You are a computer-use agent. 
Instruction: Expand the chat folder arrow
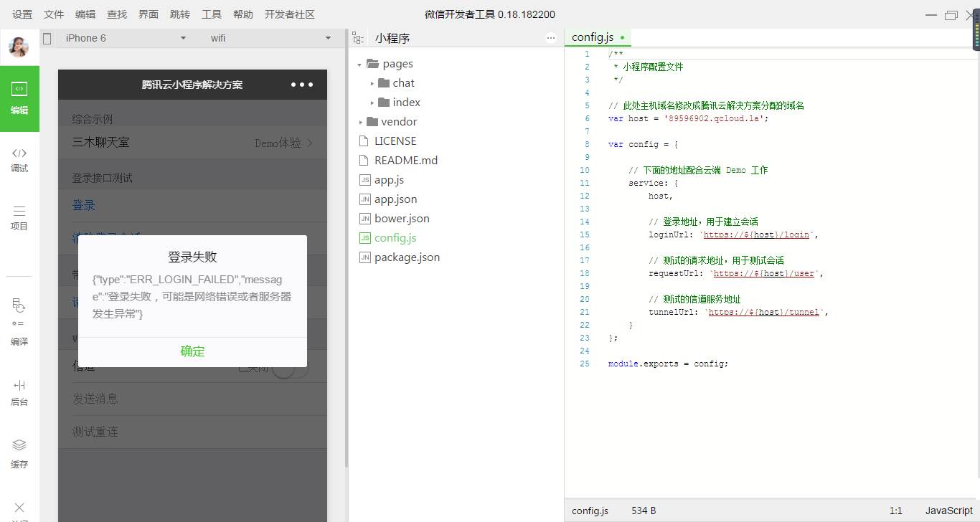pyautogui.click(x=372, y=84)
